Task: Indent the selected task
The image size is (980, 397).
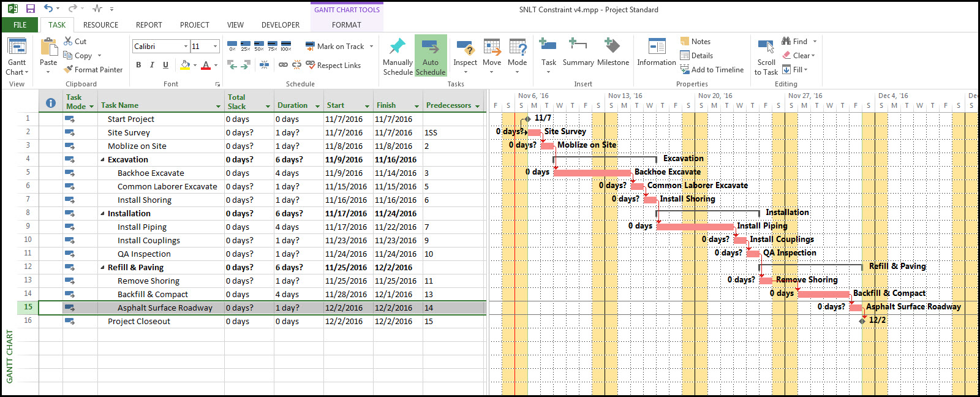Action: click(x=244, y=64)
